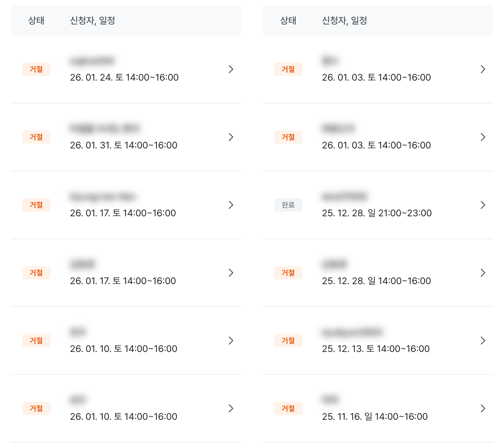Click 신청자, 일정 header in right table

point(344,20)
